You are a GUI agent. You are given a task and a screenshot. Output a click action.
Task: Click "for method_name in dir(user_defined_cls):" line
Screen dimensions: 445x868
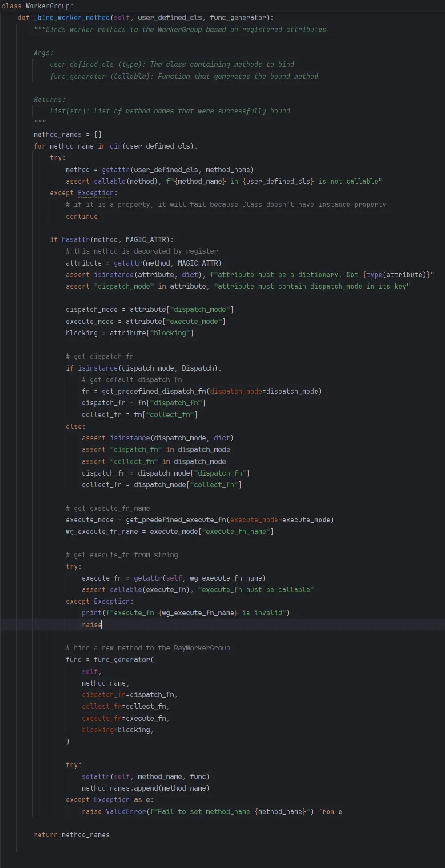point(116,146)
